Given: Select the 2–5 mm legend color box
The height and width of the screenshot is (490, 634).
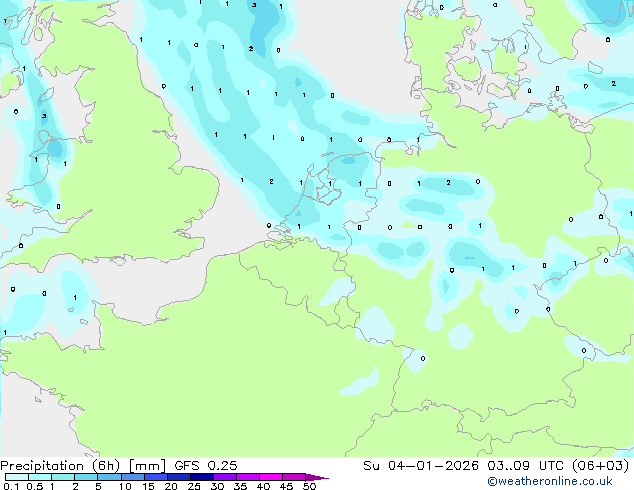Looking at the screenshot, I should 86,477.
